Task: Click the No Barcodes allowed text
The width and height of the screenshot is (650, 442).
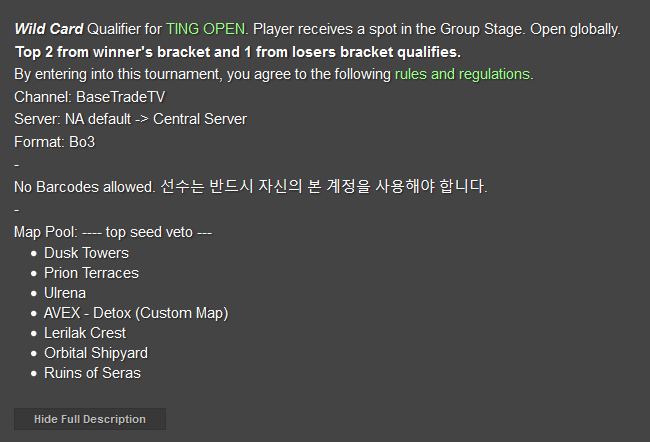Action: [x=85, y=187]
